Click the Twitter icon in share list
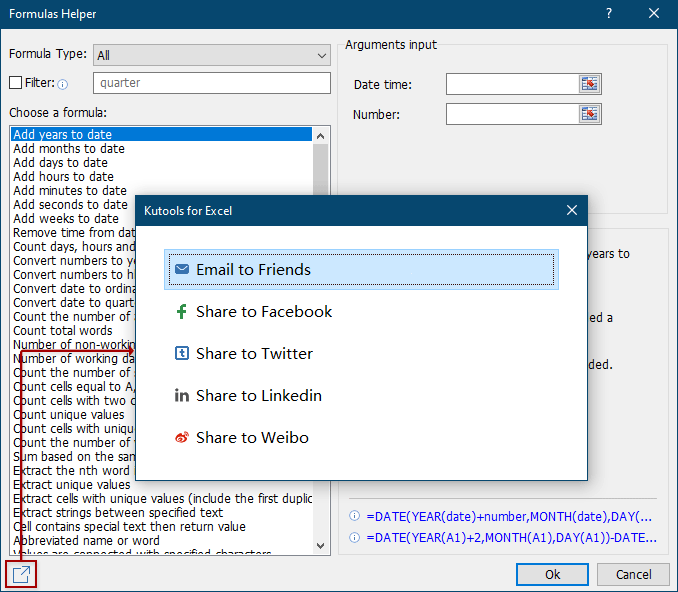Viewport: 678px width, 592px height. [x=181, y=354]
